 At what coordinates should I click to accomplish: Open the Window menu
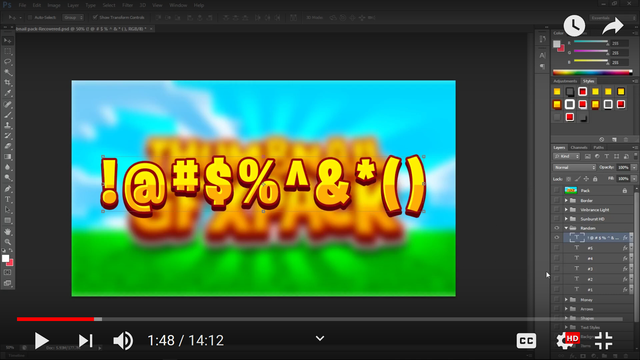(x=178, y=5)
